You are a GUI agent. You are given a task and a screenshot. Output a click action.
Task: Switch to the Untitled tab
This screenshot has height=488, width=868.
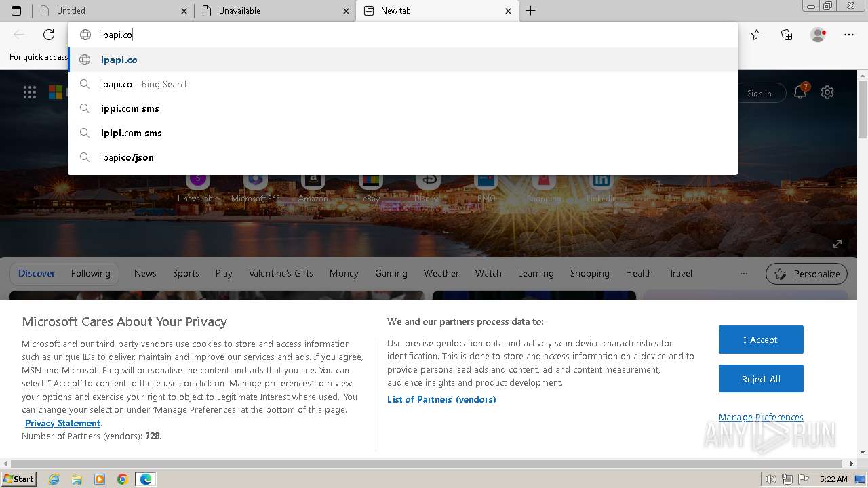click(x=113, y=11)
